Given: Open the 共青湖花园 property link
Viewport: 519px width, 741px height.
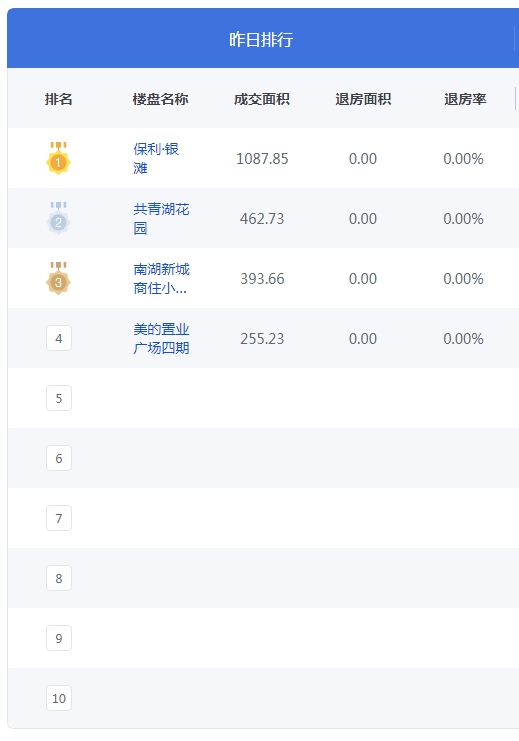Looking at the screenshot, I should click(x=161, y=218).
